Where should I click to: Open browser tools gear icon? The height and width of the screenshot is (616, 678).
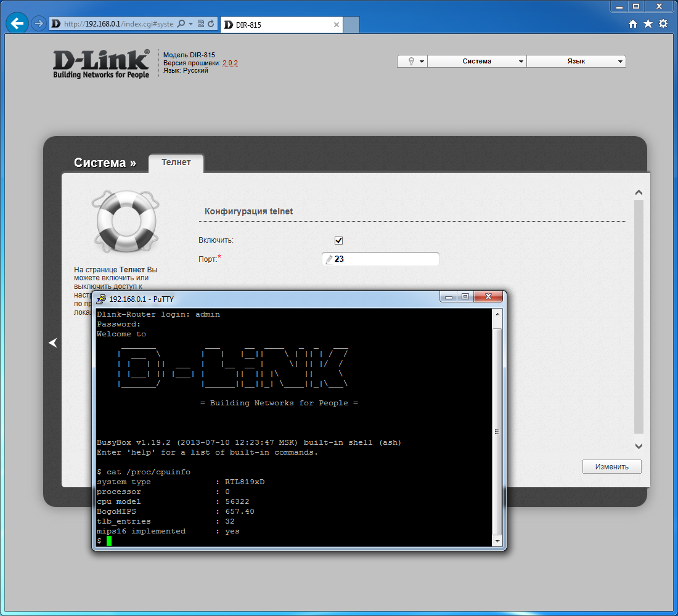pos(663,24)
